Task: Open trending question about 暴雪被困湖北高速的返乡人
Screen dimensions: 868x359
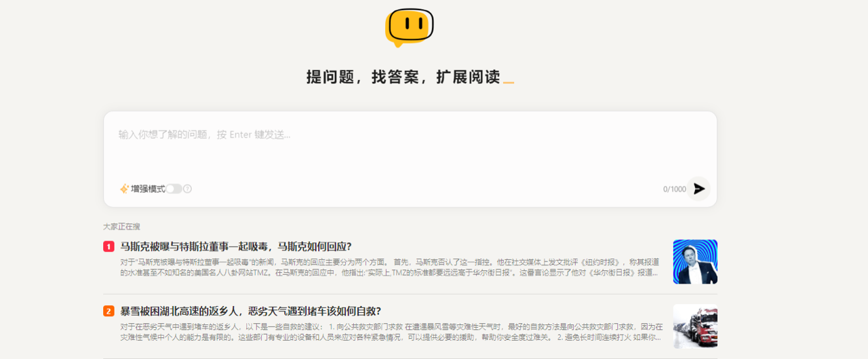Action: pyautogui.click(x=251, y=311)
